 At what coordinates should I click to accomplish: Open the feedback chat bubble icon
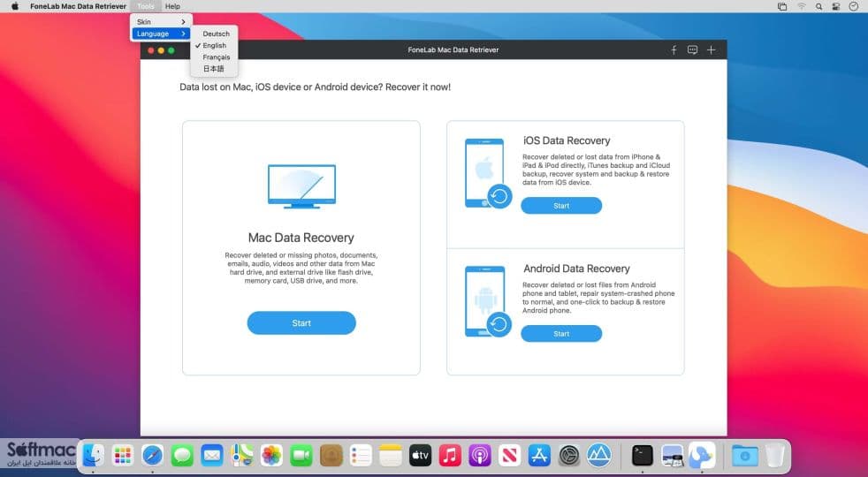(x=692, y=49)
